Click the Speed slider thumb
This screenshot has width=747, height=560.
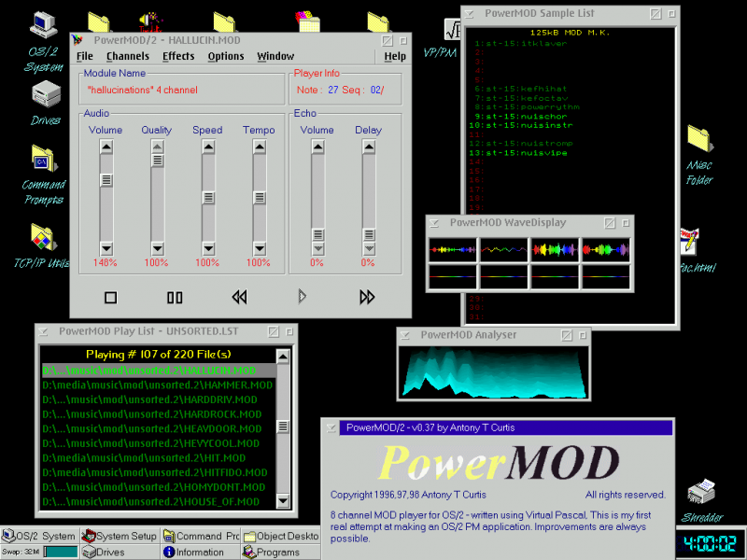coord(208,197)
